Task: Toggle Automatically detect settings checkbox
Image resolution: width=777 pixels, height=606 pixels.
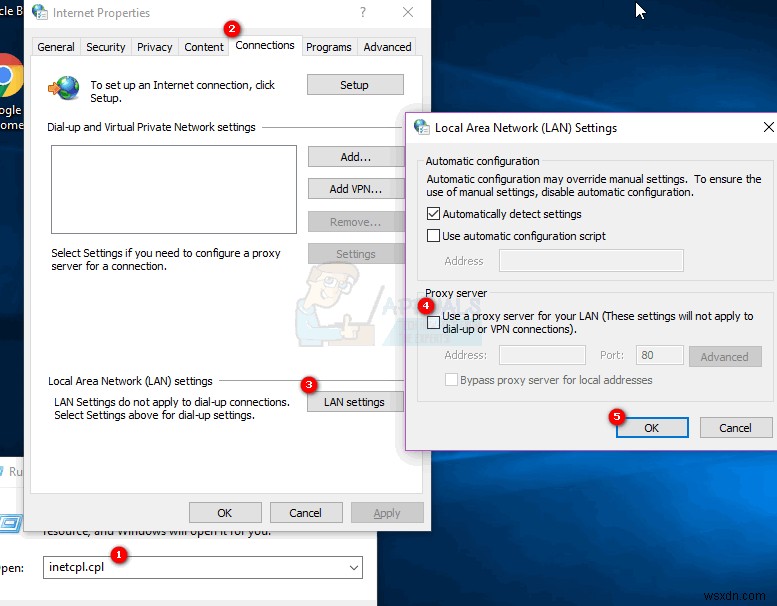Action: pyautogui.click(x=433, y=214)
